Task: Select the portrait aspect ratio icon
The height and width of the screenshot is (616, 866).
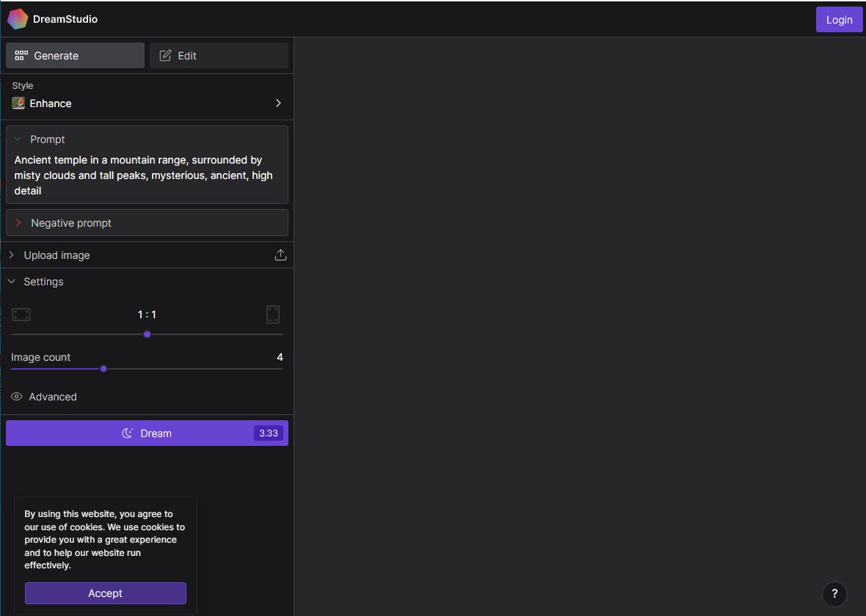Action: tap(273, 315)
